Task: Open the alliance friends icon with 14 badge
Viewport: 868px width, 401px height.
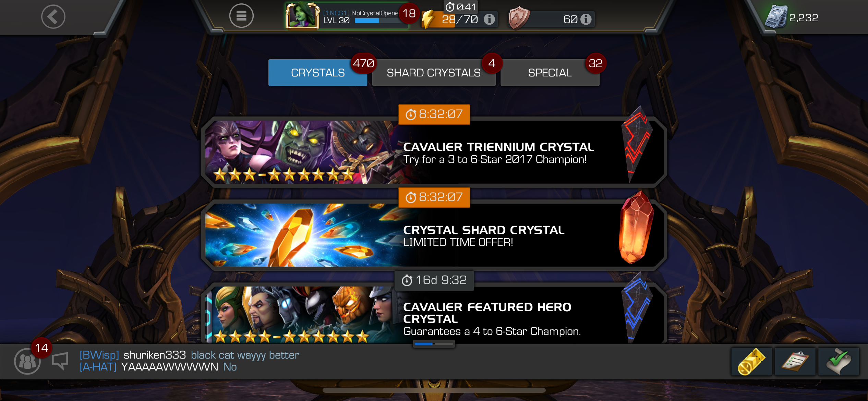Action: [x=27, y=361]
